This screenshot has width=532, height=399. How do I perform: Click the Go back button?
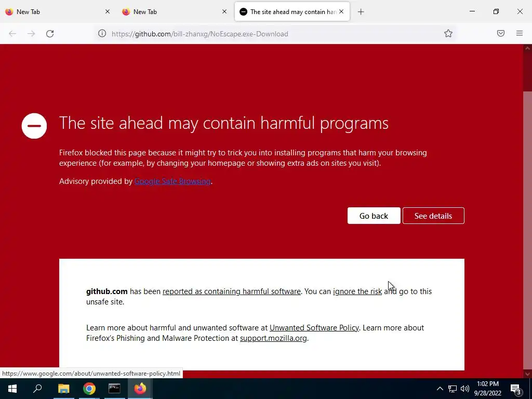click(374, 216)
